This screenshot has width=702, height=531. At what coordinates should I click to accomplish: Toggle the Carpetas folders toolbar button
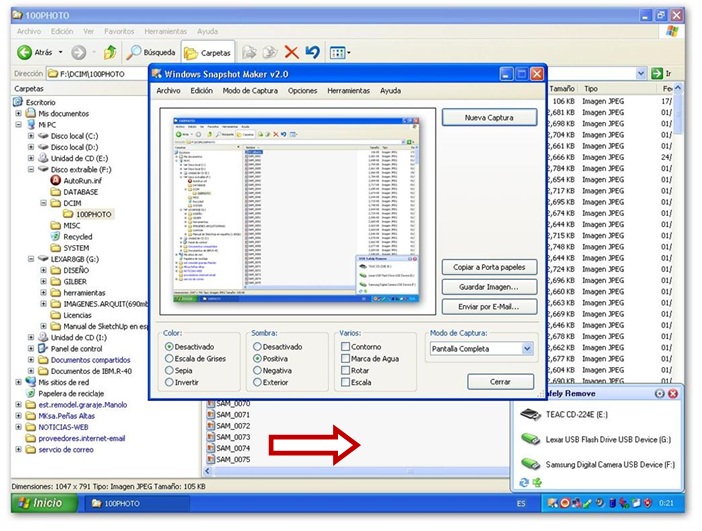click(x=207, y=53)
